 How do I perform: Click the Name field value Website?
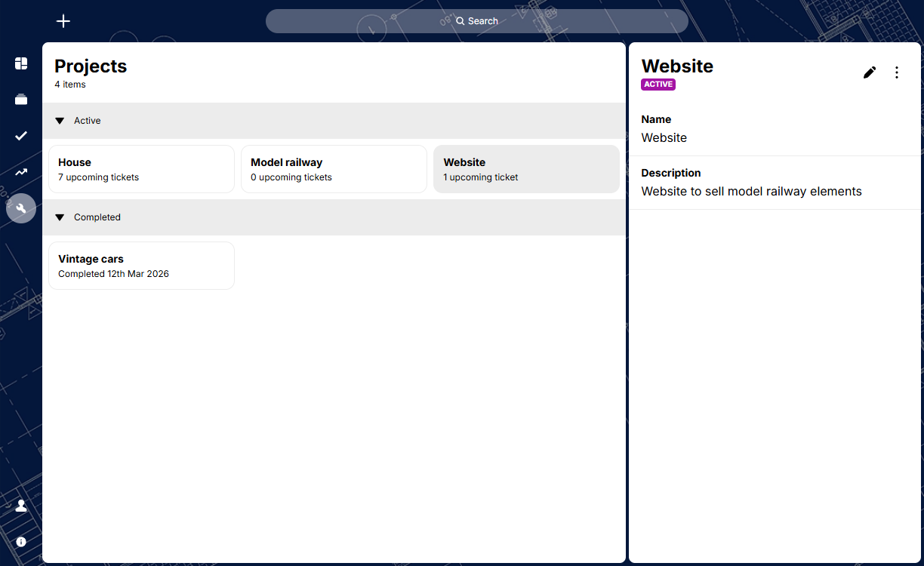point(664,138)
